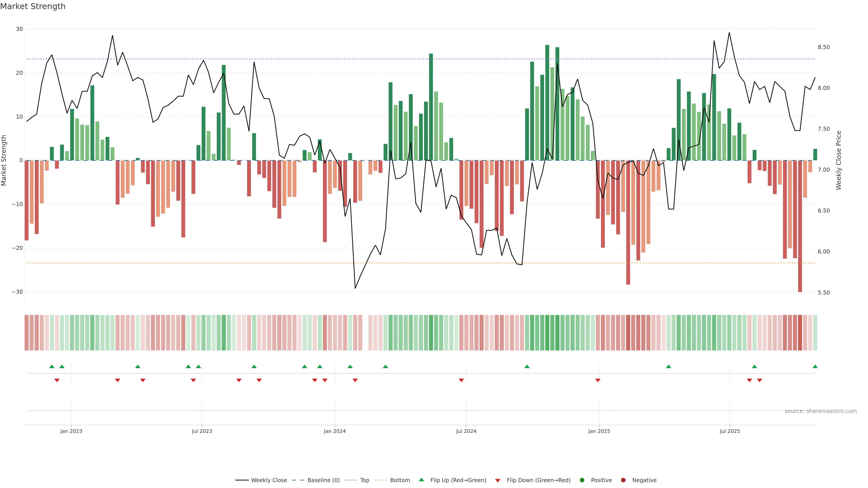
Task: Click the source: sharemaestro.com text
Action: tap(821, 411)
